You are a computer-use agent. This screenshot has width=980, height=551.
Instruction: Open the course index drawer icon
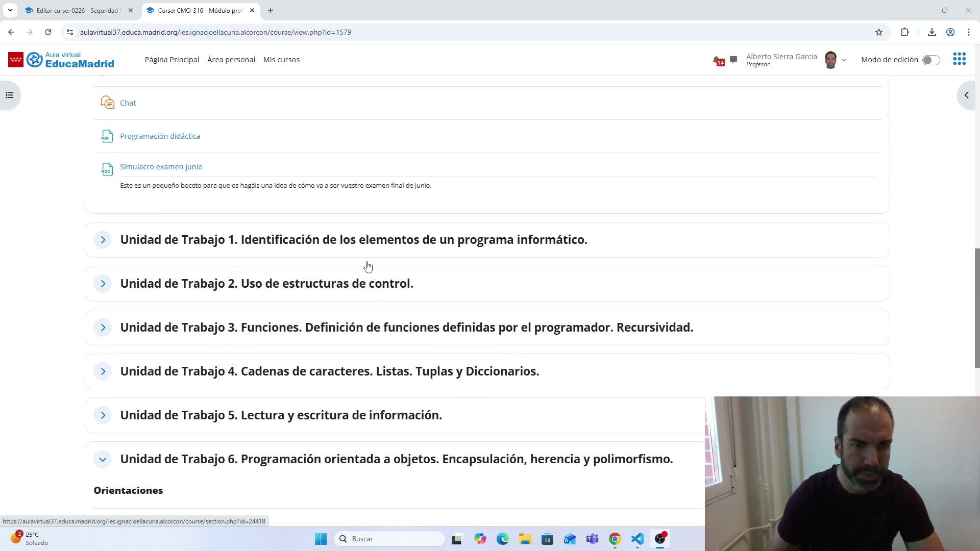tap(9, 95)
